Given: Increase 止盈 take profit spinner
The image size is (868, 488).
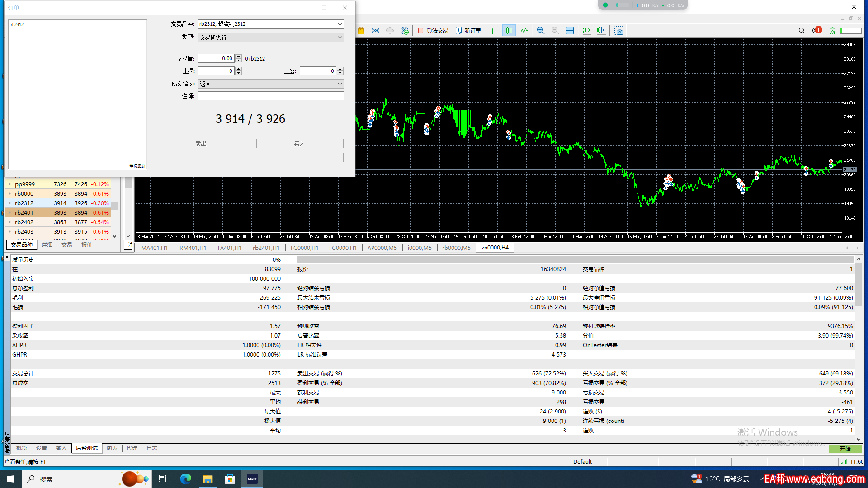Looking at the screenshot, I should coord(340,69).
